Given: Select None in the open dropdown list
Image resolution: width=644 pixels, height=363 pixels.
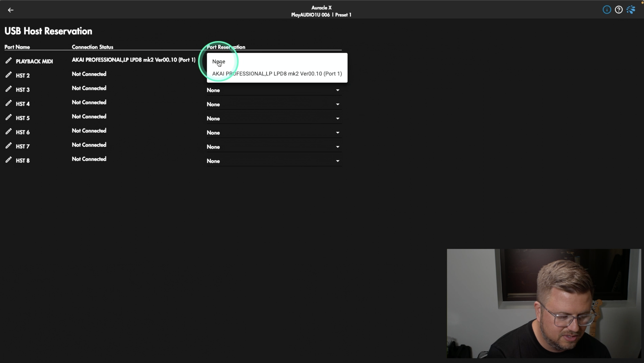Looking at the screenshot, I should (219, 61).
